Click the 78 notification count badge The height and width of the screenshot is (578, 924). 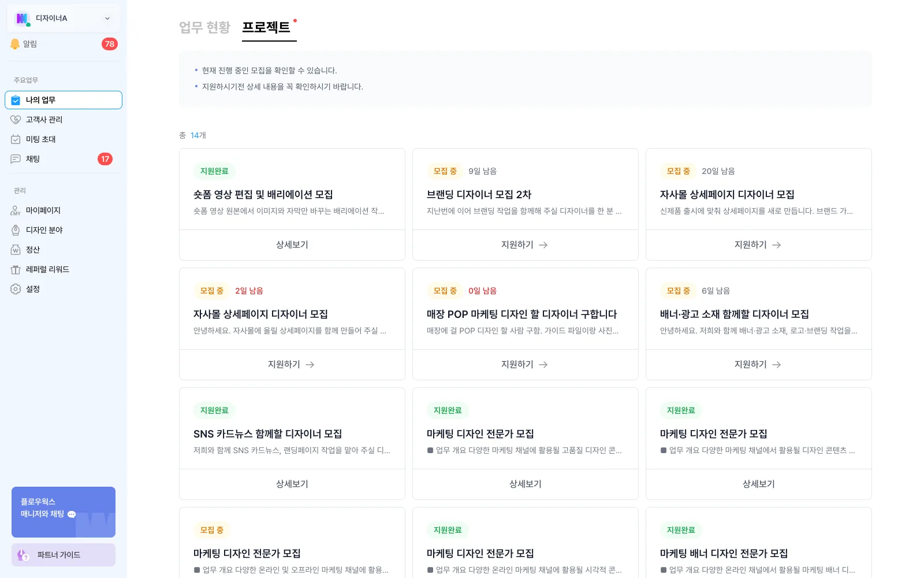[110, 44]
